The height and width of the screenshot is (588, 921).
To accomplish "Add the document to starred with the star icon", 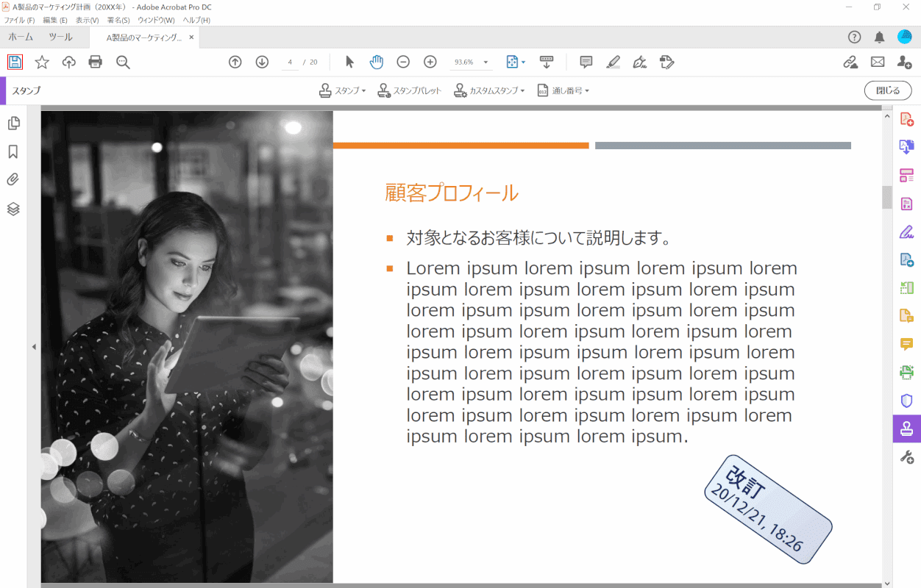I will [x=42, y=62].
